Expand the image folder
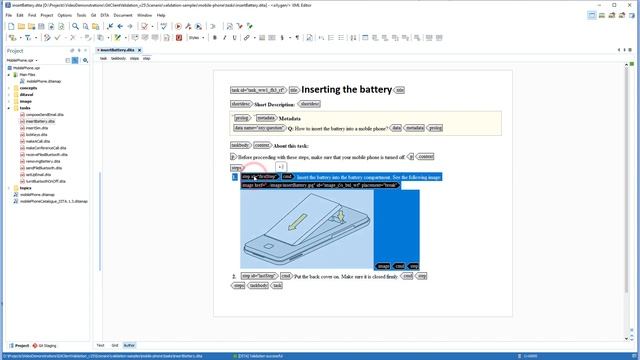The height and width of the screenshot is (360, 640). point(9,101)
